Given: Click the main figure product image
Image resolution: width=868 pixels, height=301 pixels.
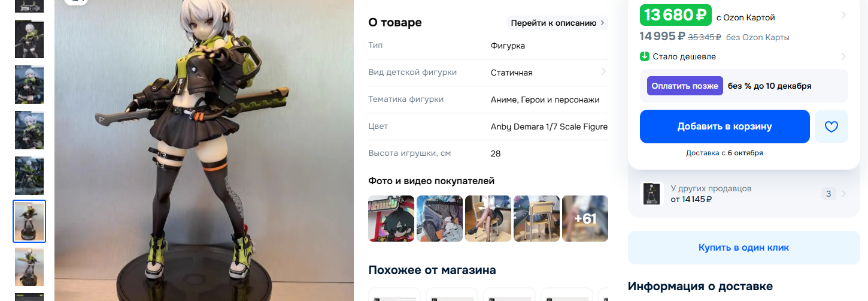Looking at the screenshot, I should pos(204,150).
